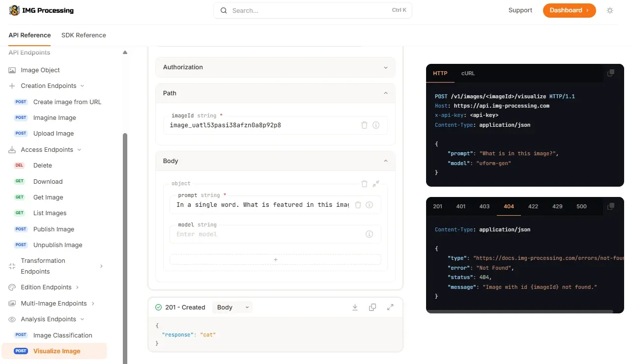
Task: Show info for the model field
Action: [369, 234]
